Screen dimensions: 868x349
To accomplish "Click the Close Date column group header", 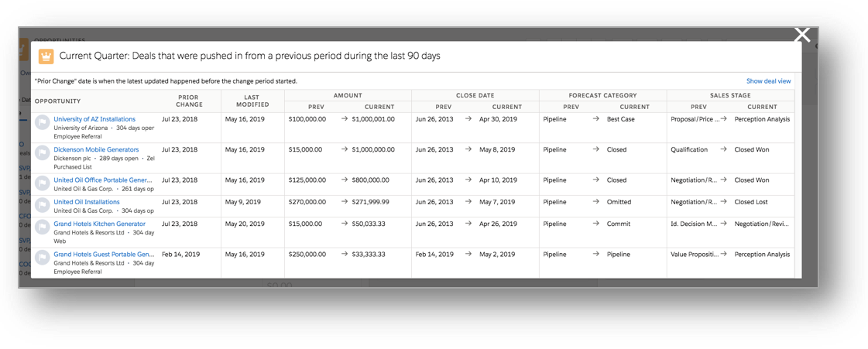I will (475, 95).
